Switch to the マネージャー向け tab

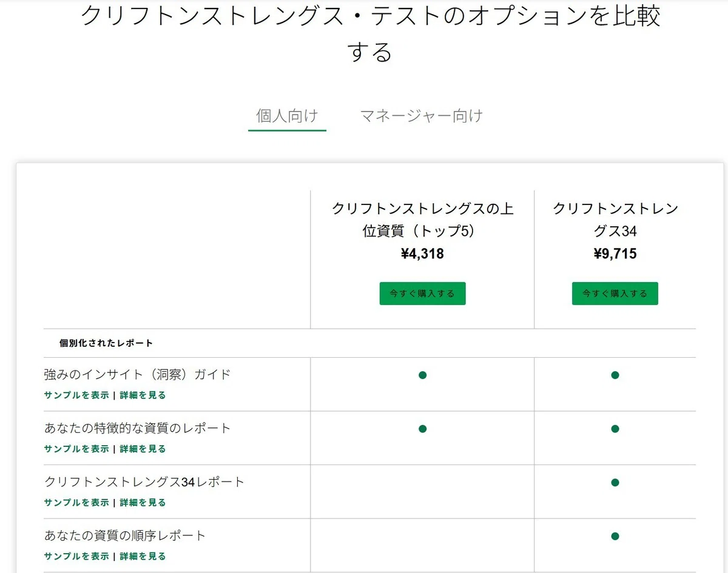pos(422,116)
